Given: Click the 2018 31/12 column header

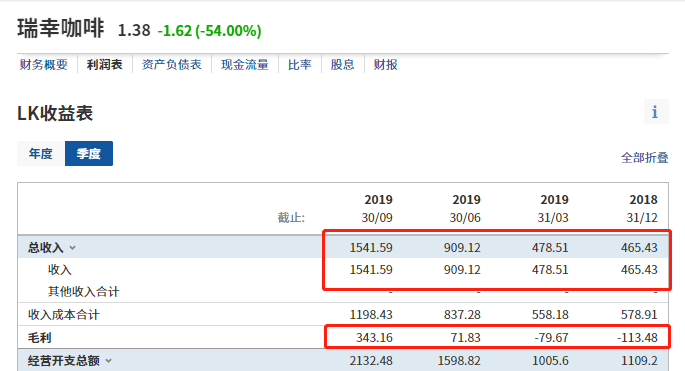Looking at the screenshot, I should pos(642,208).
